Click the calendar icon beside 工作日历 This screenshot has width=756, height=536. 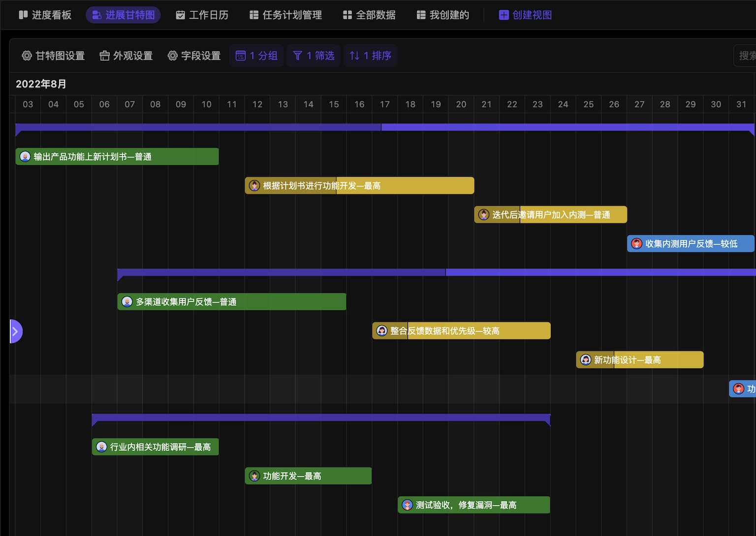(x=181, y=15)
